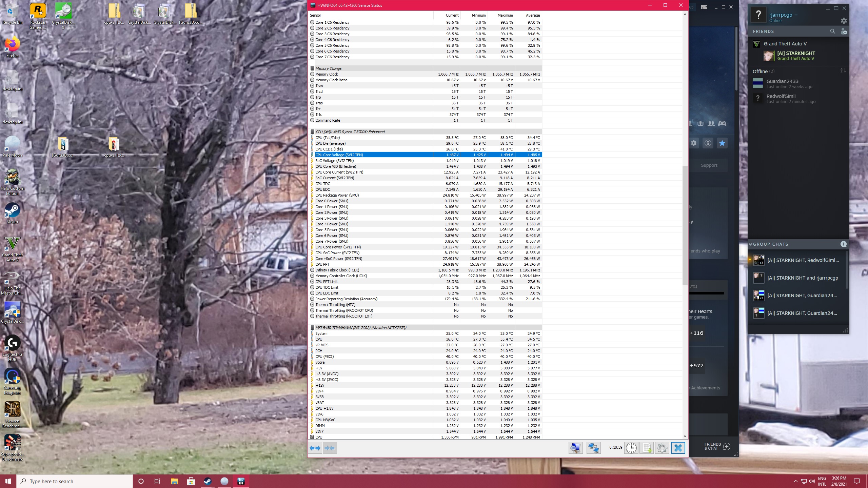Select Friends and Chat Steam tab

click(x=713, y=447)
